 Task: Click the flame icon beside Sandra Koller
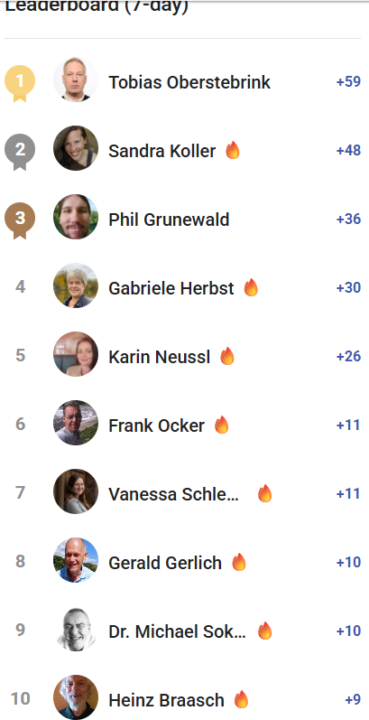[x=233, y=150]
